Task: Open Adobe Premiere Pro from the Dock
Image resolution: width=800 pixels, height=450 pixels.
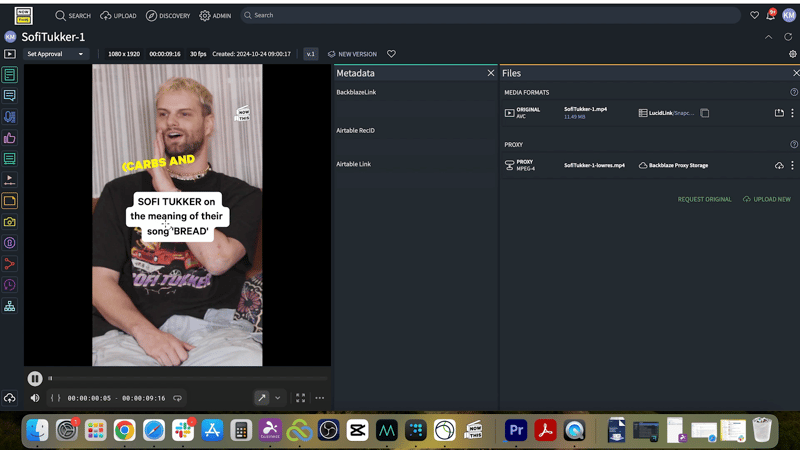Action: click(516, 430)
